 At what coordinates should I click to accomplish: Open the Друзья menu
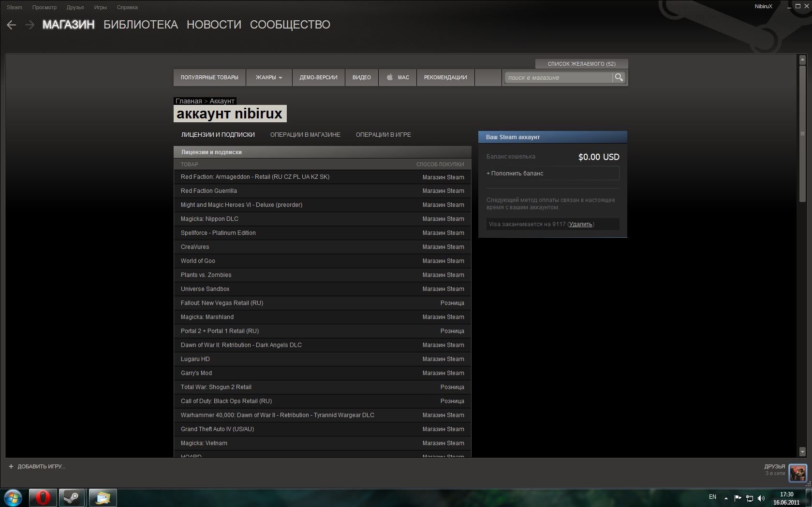pos(75,7)
